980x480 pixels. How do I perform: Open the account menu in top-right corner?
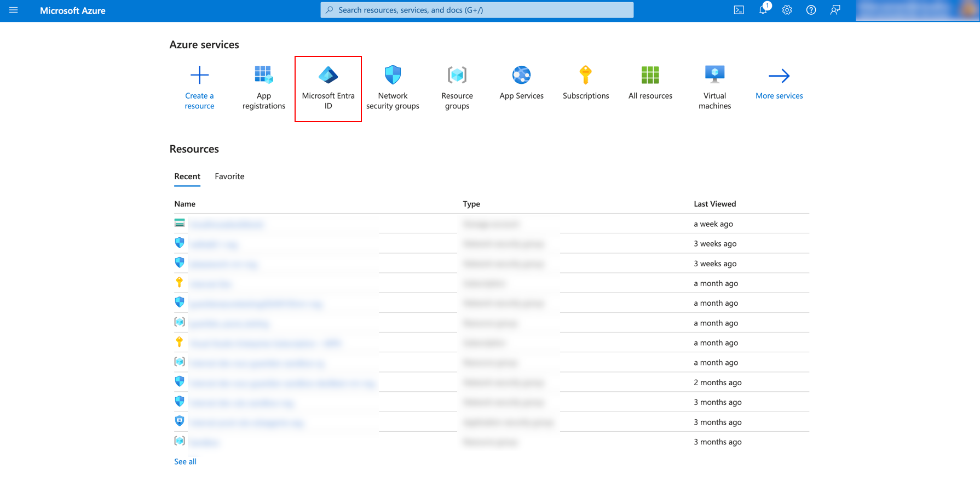917,10
